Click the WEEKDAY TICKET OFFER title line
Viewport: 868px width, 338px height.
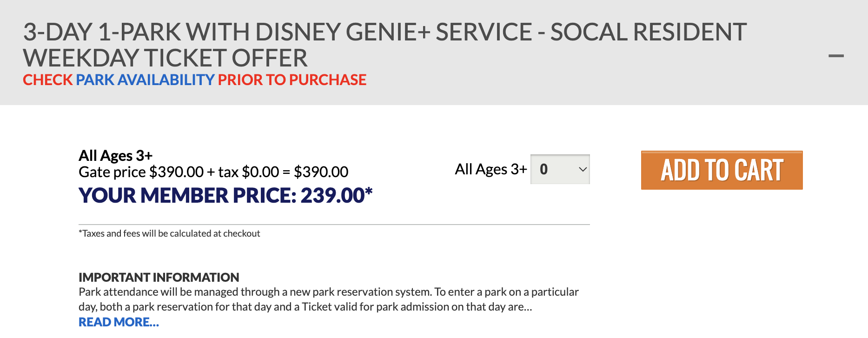165,59
